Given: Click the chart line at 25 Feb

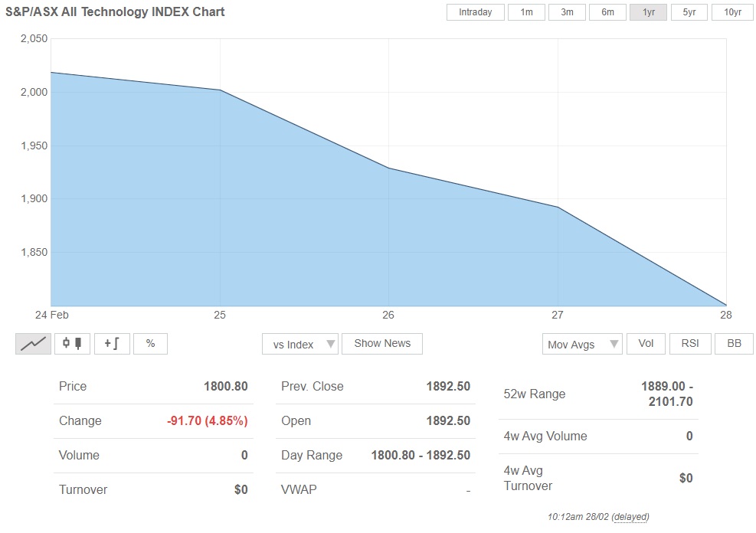Looking at the screenshot, I should 220,90.
